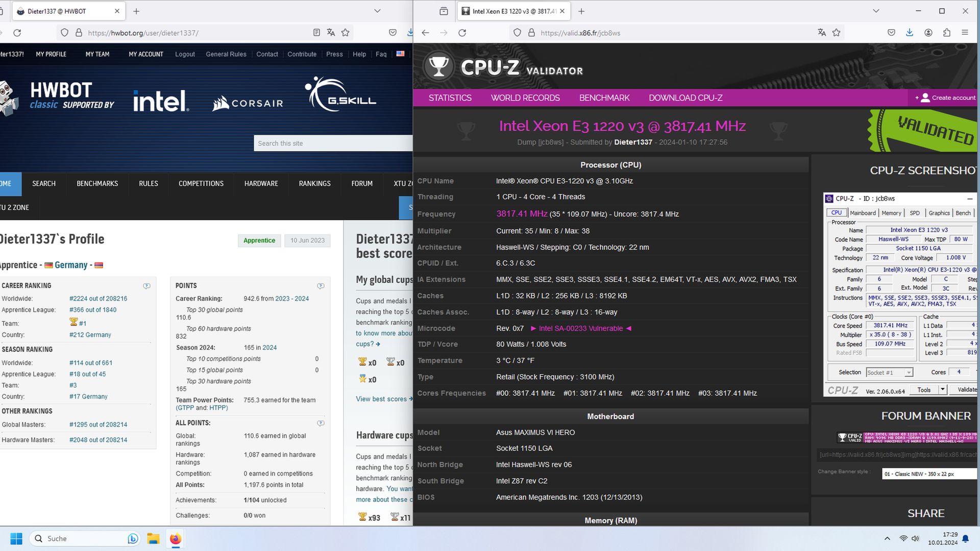Open Points section help bubble icon
Viewport: 980px width, 551px height.
coord(321,286)
